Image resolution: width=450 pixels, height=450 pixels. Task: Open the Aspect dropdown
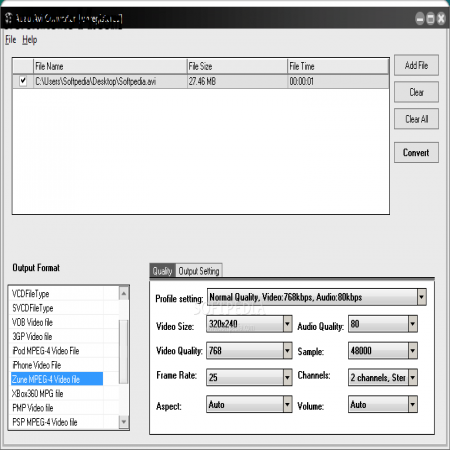click(249, 404)
